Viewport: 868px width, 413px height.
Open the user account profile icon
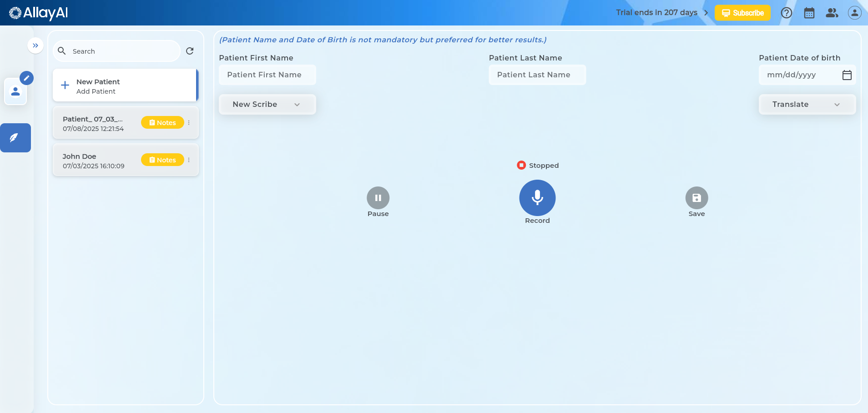854,13
